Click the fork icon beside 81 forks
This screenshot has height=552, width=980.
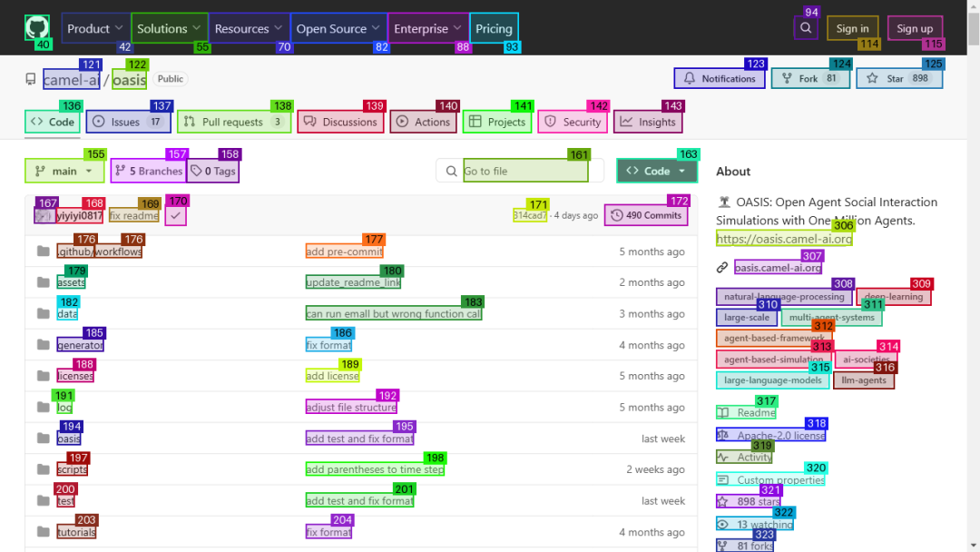point(723,546)
